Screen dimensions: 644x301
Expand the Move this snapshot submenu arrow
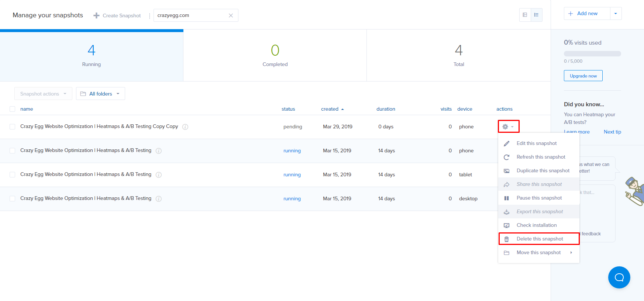571,253
